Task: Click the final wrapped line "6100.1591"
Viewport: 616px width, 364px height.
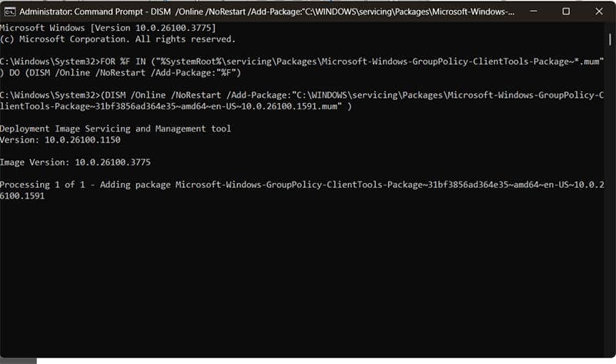Action: click(23, 196)
